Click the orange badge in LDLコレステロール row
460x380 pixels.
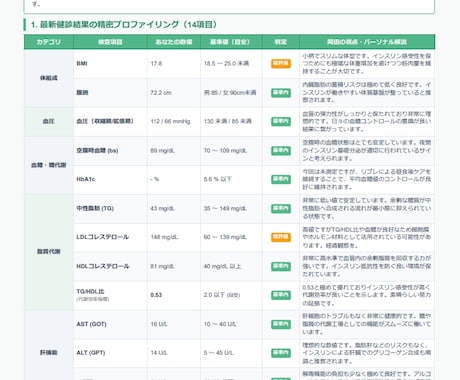(x=281, y=237)
